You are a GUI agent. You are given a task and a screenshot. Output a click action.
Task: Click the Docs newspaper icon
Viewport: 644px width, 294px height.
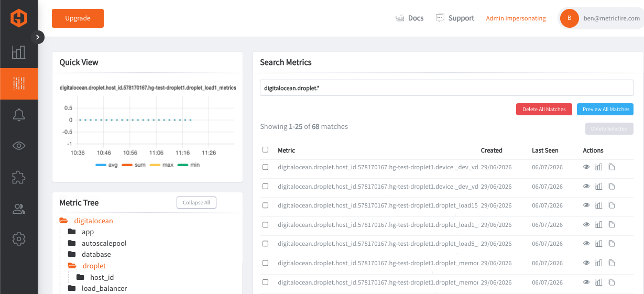(400, 18)
